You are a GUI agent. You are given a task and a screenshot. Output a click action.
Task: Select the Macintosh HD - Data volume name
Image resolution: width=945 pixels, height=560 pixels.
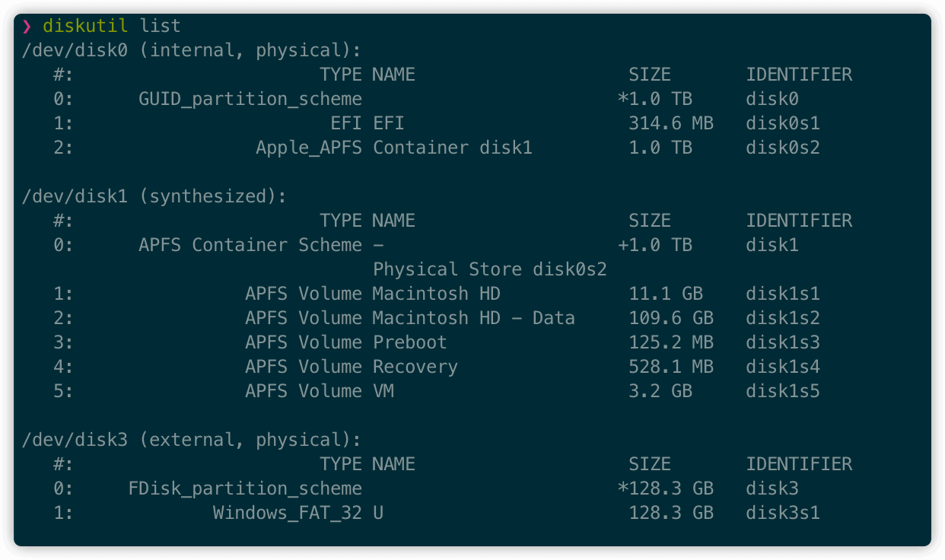click(473, 318)
